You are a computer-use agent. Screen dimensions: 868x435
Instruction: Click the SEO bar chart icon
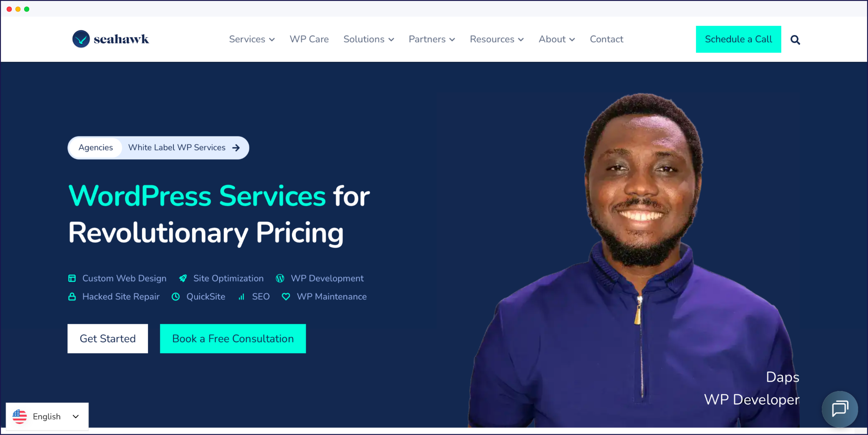pos(241,297)
